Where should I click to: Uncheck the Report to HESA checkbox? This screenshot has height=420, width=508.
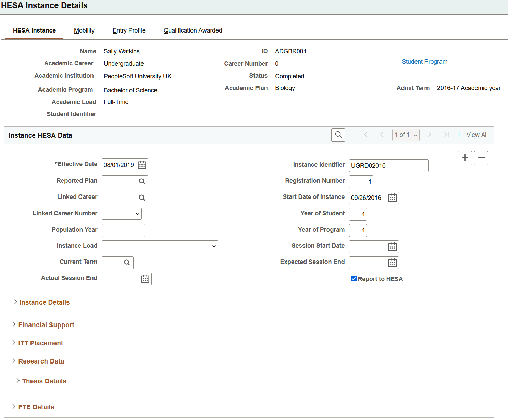click(x=353, y=279)
